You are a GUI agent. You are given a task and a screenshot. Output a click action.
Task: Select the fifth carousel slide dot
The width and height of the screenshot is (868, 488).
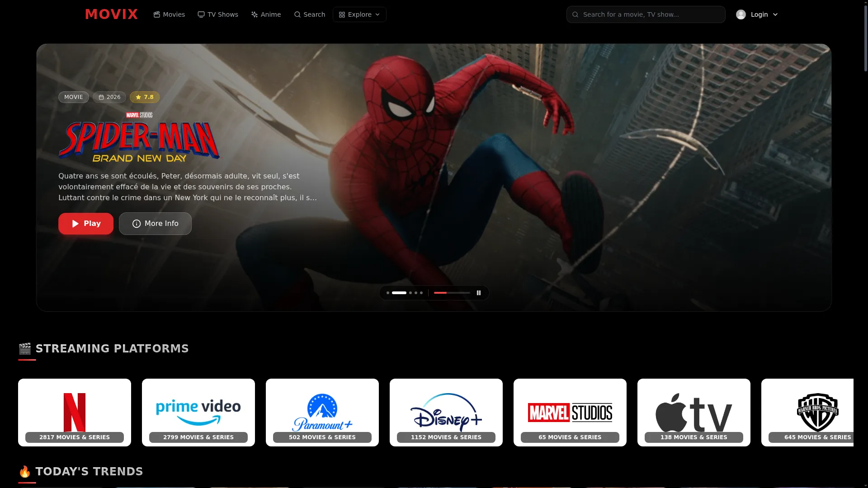(421, 293)
